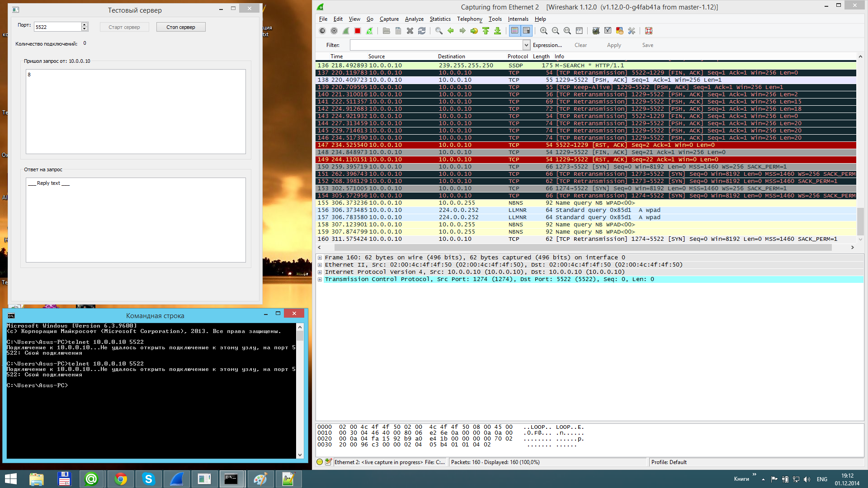Zoom in the Wireshark text

(544, 31)
